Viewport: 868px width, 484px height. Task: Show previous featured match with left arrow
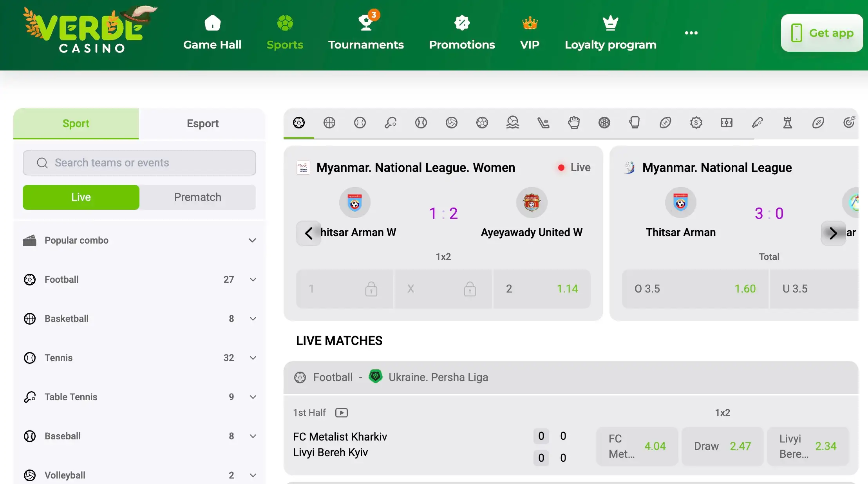pyautogui.click(x=309, y=233)
